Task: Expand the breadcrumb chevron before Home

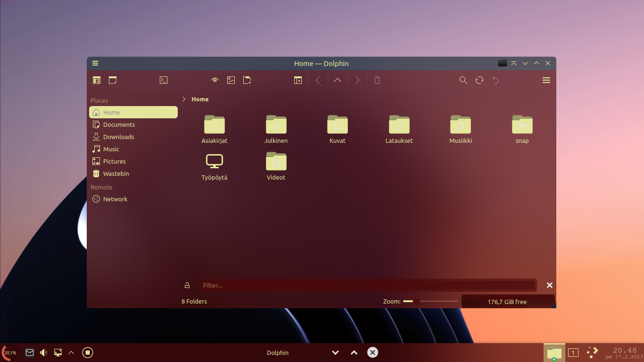Action: 184,99
